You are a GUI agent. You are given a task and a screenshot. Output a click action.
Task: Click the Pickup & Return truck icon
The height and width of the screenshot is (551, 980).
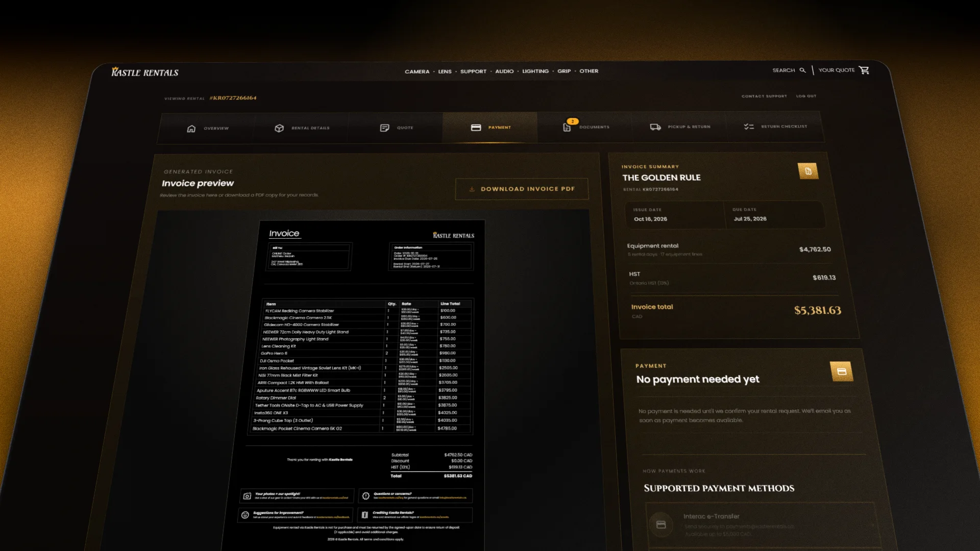tap(655, 127)
